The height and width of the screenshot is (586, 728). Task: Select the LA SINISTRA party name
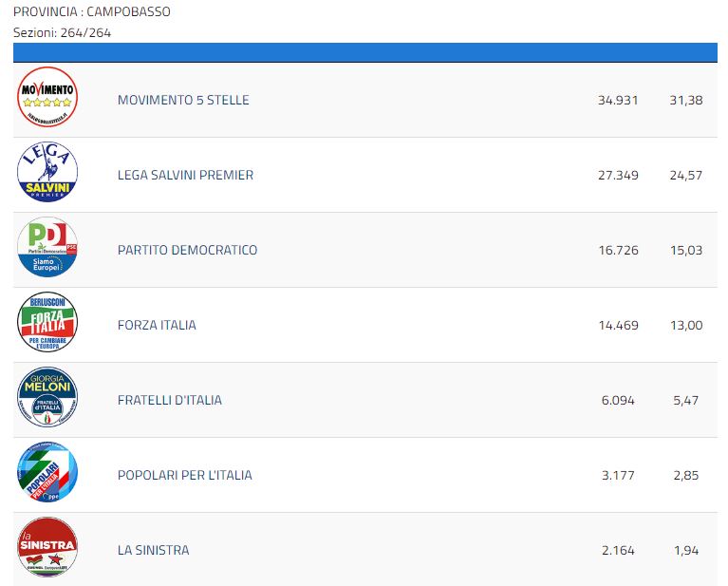pyautogui.click(x=153, y=550)
